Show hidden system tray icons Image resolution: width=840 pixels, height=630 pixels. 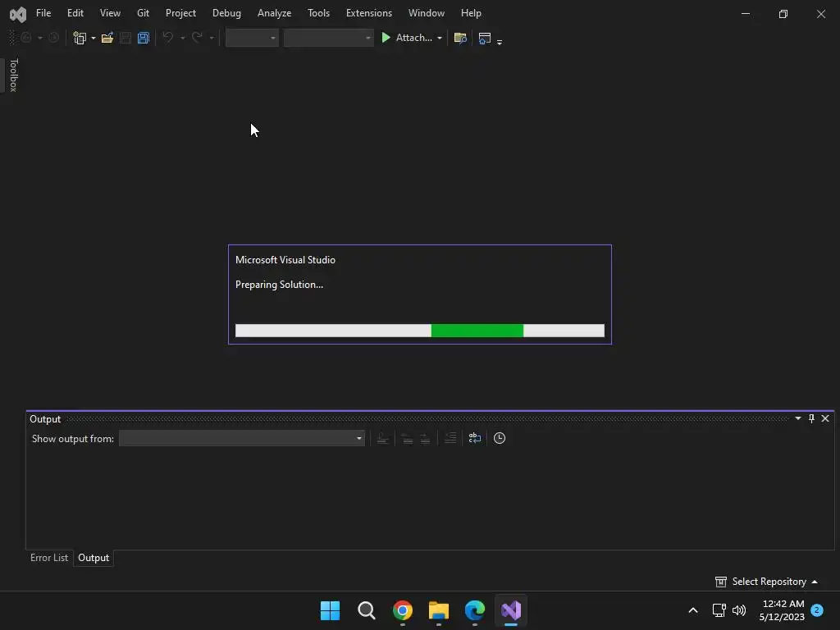(692, 610)
